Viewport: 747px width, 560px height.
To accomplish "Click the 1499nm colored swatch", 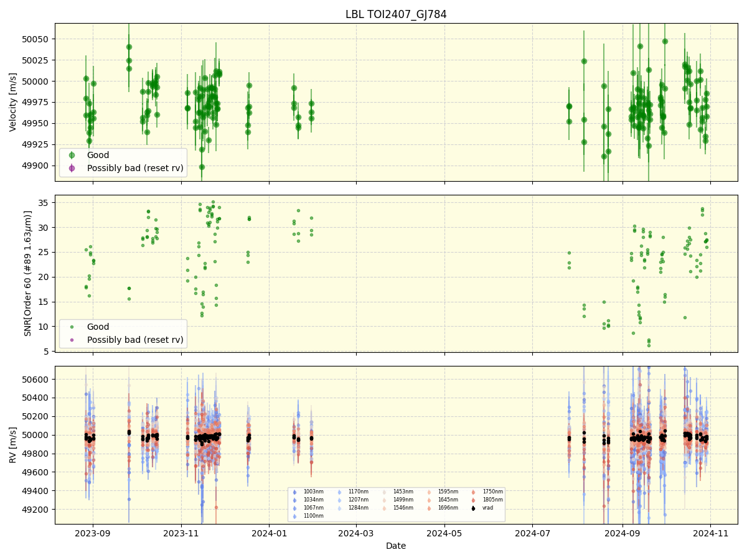I will [384, 499].
